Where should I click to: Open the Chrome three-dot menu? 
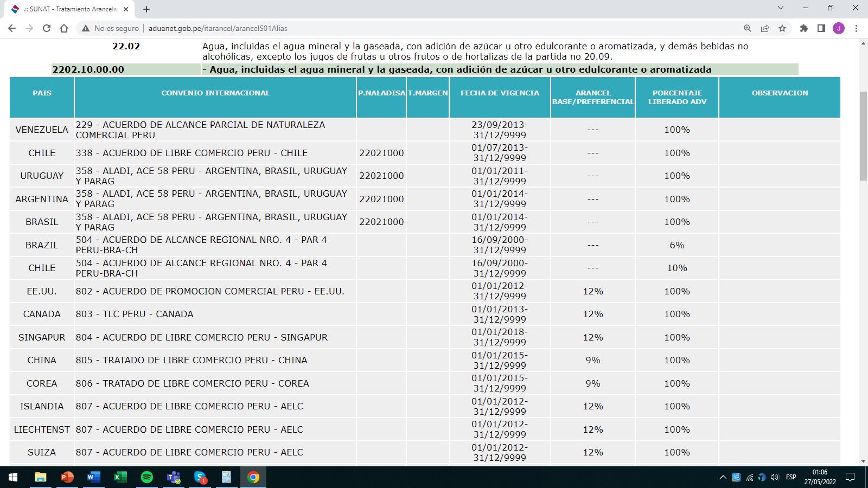(856, 28)
